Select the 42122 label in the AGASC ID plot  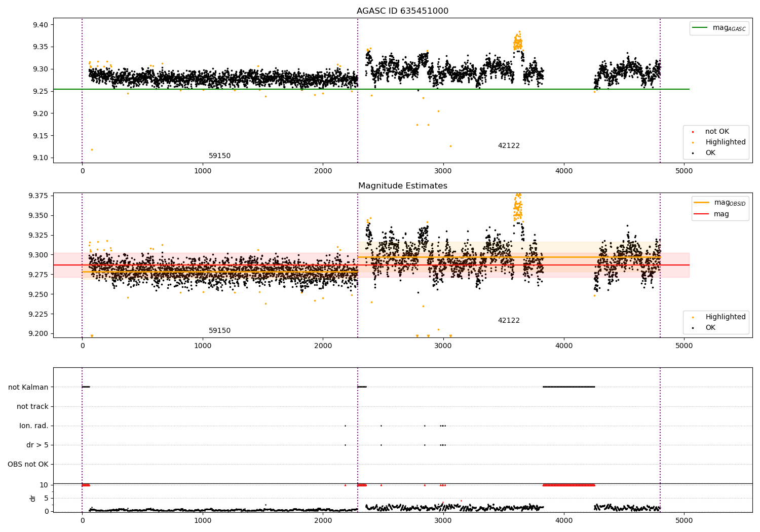509,146
